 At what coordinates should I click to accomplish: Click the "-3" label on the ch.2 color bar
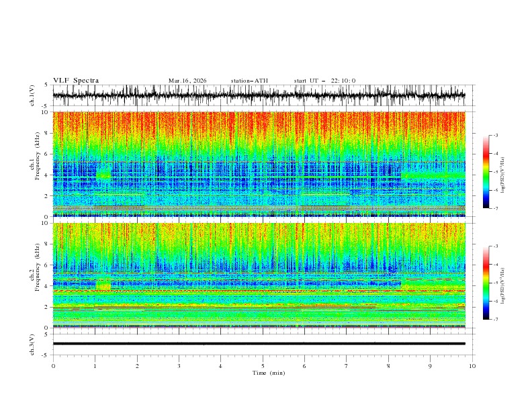[x=495, y=246]
